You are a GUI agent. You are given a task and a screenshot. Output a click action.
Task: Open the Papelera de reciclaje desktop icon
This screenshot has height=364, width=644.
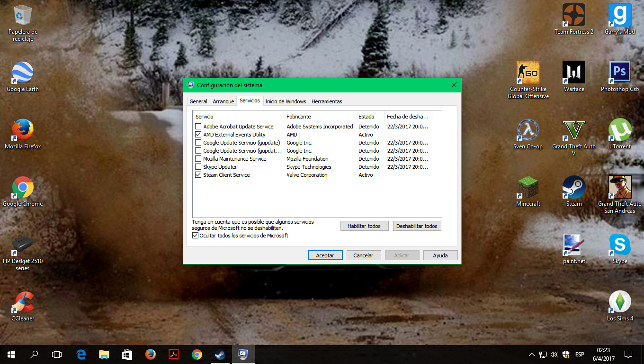pyautogui.click(x=23, y=23)
